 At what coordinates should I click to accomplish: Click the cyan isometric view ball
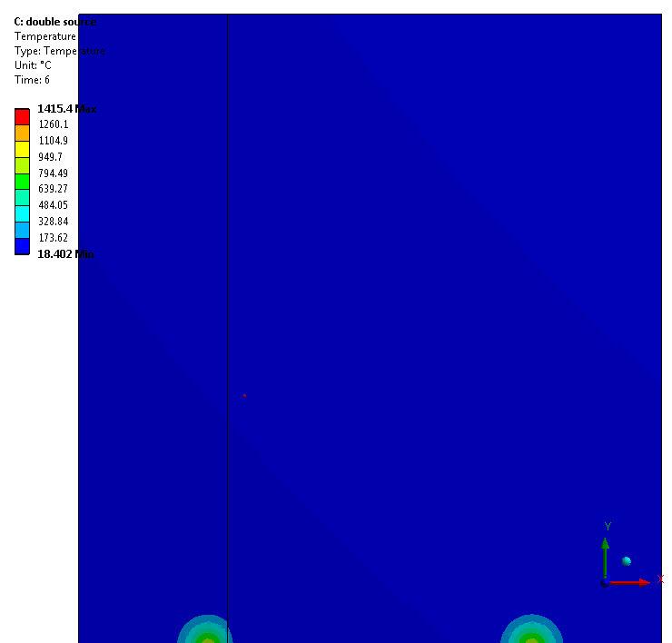pyautogui.click(x=627, y=561)
